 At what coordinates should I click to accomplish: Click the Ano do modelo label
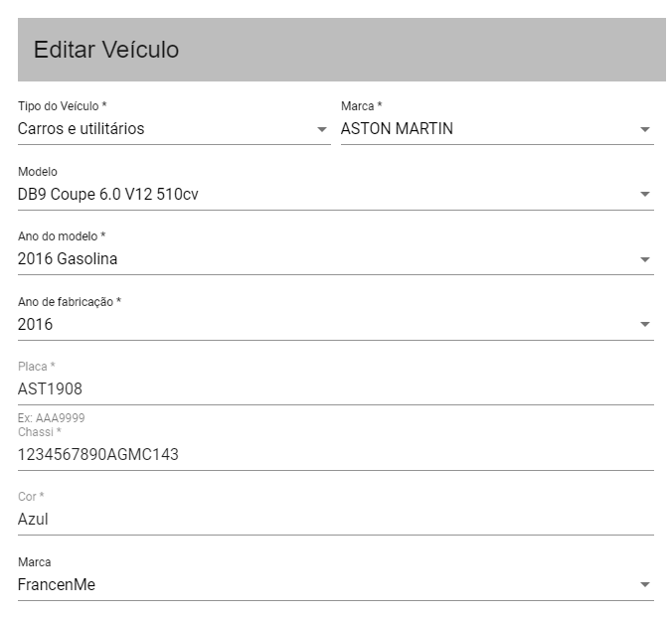click(62, 236)
